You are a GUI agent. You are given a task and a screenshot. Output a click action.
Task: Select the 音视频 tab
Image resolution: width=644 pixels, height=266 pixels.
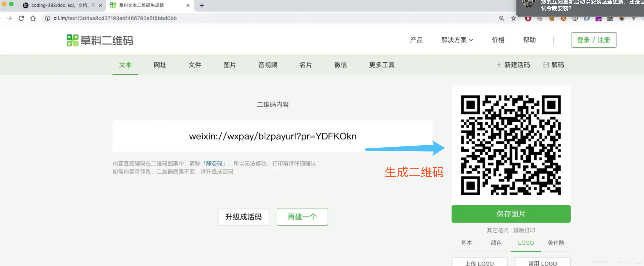point(268,65)
